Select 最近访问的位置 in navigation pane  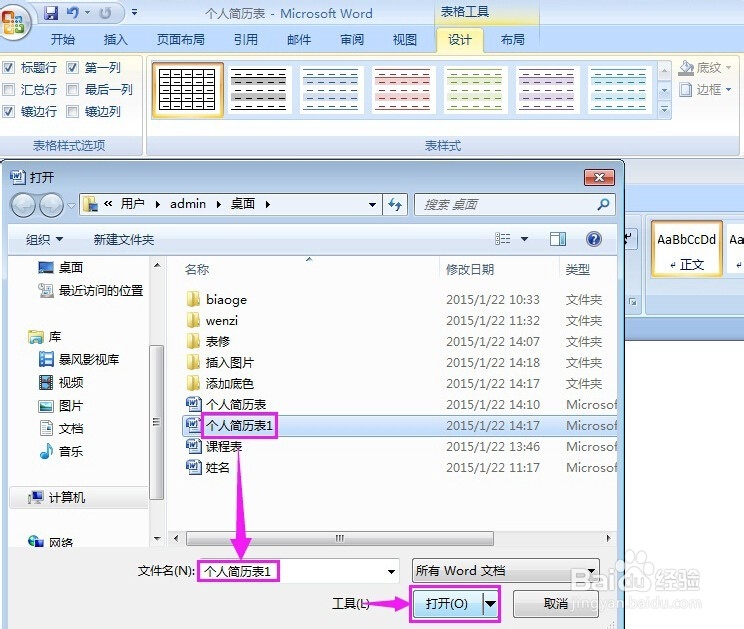(x=91, y=290)
